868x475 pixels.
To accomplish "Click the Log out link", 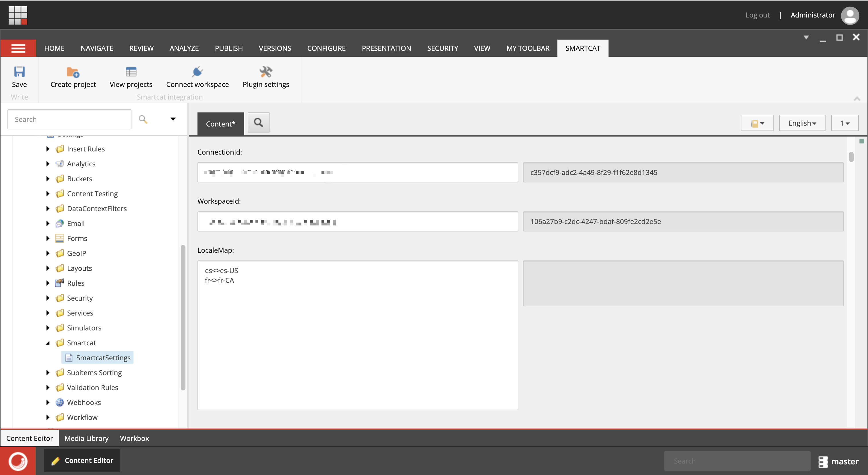I will pyautogui.click(x=757, y=15).
